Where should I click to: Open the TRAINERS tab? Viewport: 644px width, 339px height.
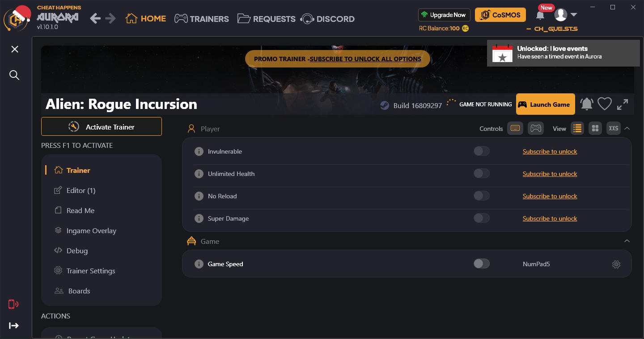tap(201, 18)
